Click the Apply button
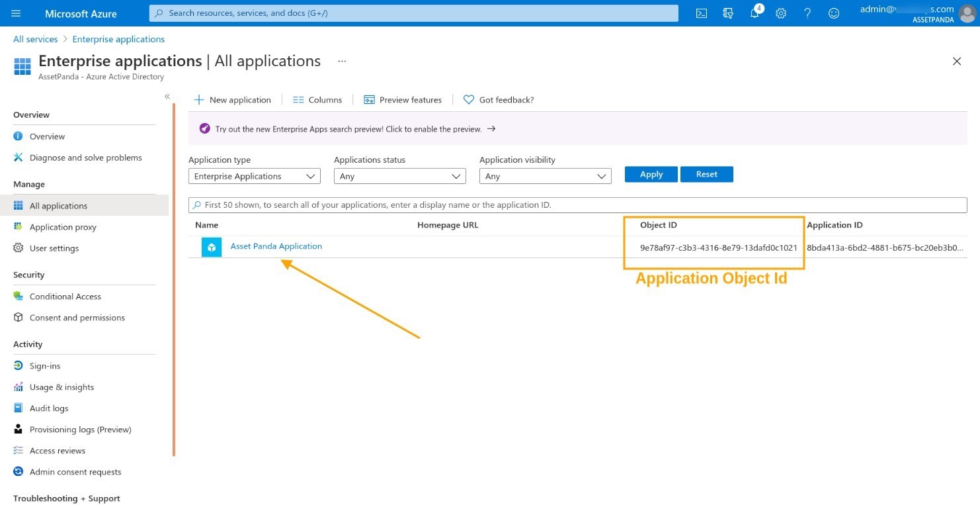Screen dimensions: 980x505 pyautogui.click(x=651, y=174)
